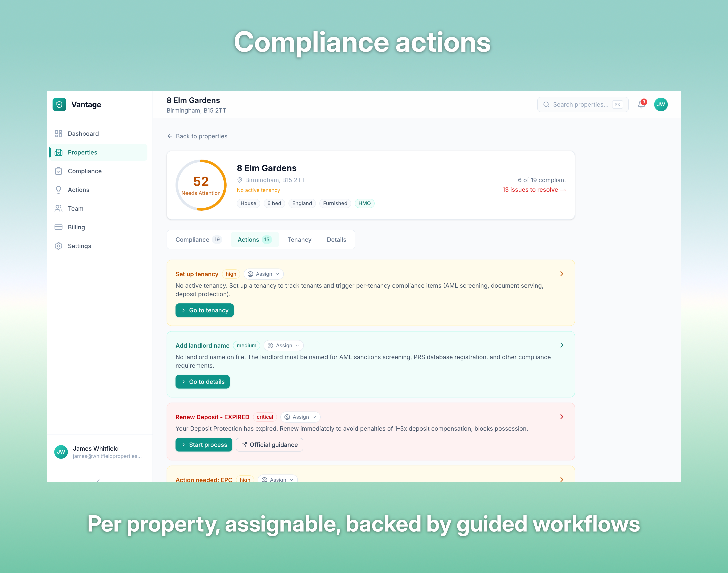The width and height of the screenshot is (728, 573).
Task: Open Assign dropdown for Renew Deposit
Action: (x=300, y=417)
